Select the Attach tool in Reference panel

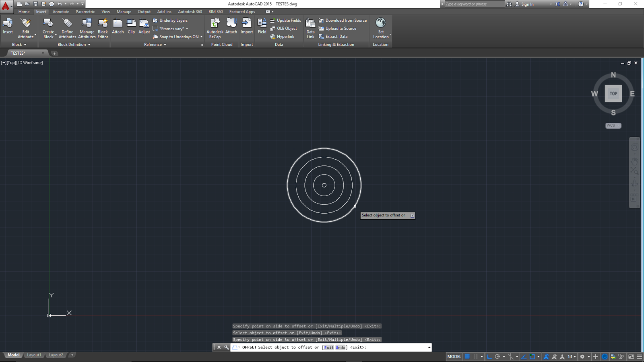tap(118, 26)
